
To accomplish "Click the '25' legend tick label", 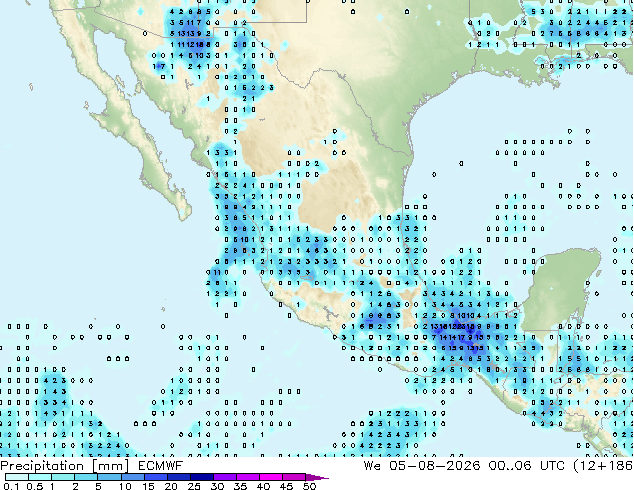I will (x=194, y=486).
